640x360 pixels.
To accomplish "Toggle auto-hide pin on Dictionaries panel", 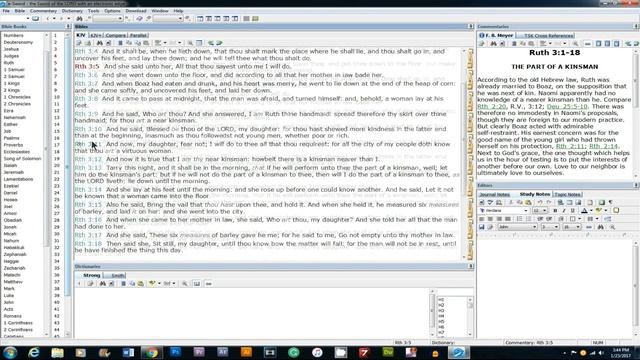I will pyautogui.click(x=471, y=266).
